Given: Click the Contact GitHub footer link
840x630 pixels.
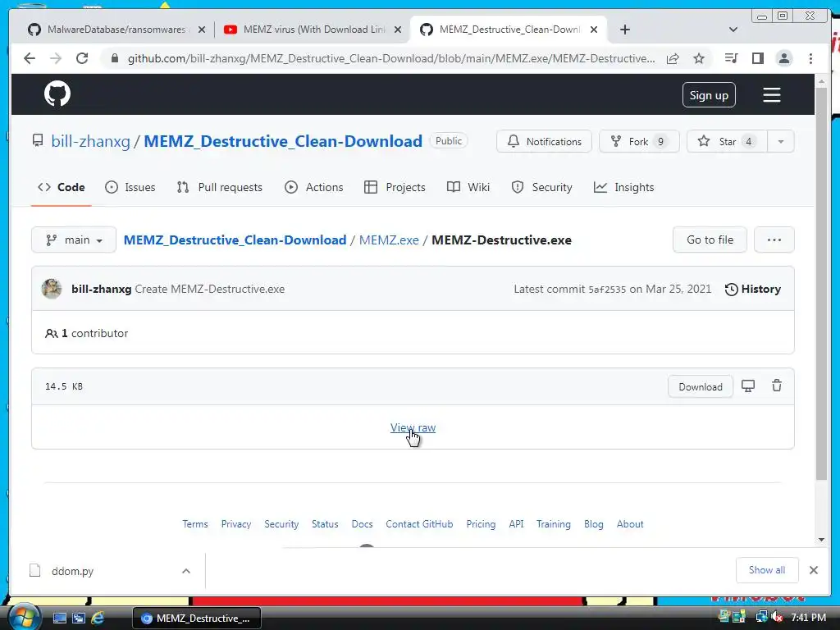Looking at the screenshot, I should tap(419, 524).
